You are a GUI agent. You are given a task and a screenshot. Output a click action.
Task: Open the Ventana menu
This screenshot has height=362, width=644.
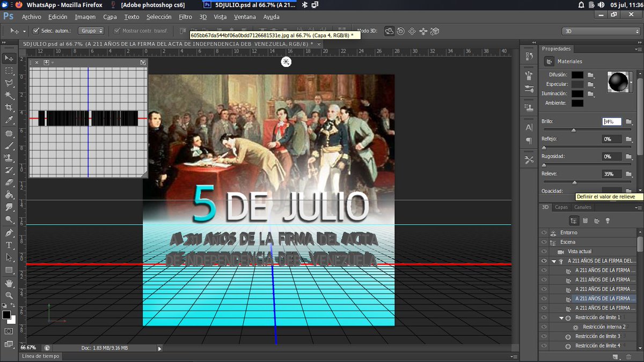click(245, 17)
